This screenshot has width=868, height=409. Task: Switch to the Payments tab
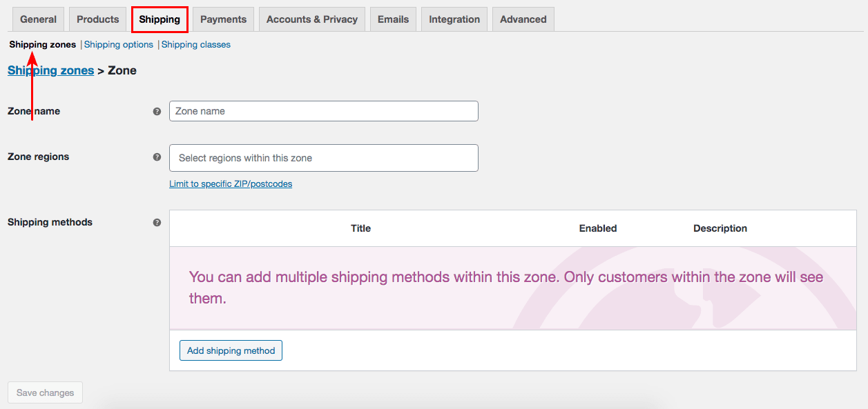tap(224, 19)
